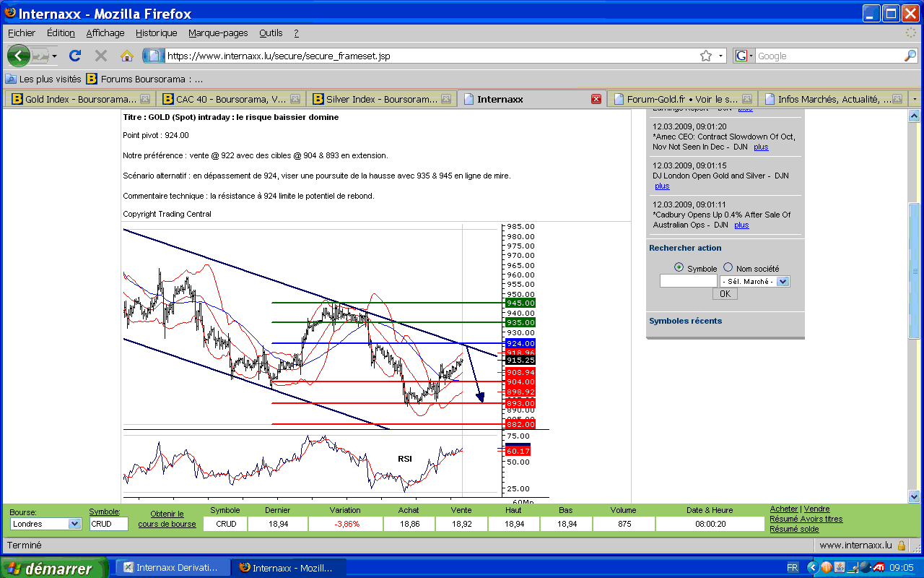Open the Marque-pages menu
The height and width of the screenshot is (578, 924).
tap(218, 33)
